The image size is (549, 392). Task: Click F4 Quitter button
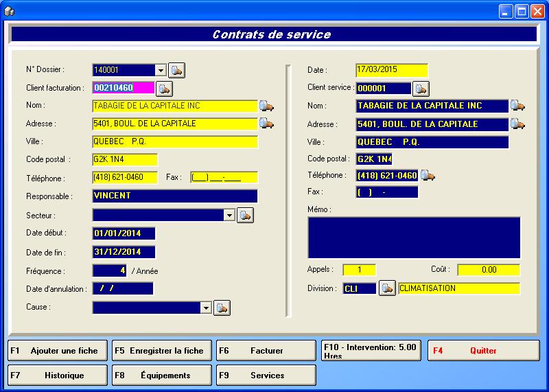(x=484, y=350)
